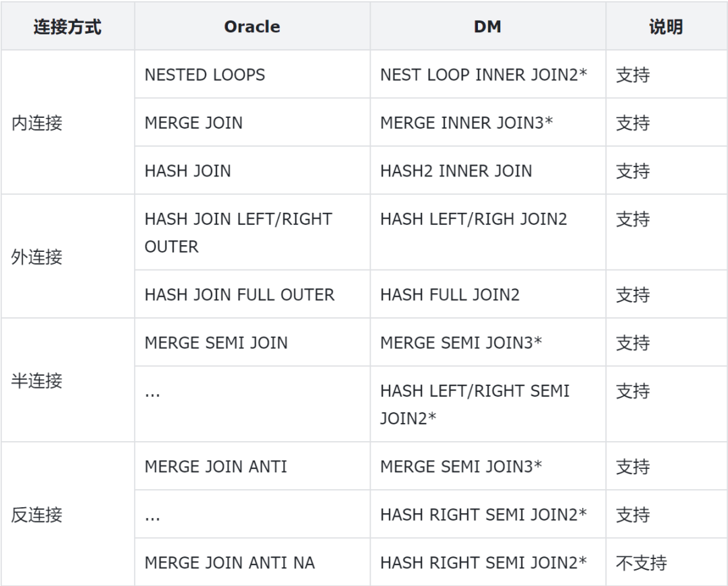Click the 内连接 row label
Screen dimensions: 728x586
[x=37, y=123]
